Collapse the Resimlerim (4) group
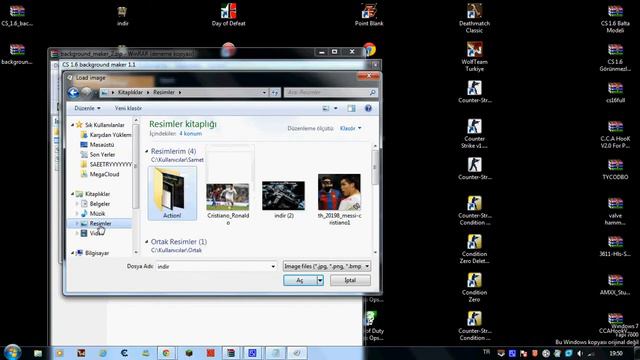The height and width of the screenshot is (360, 640). pyautogui.click(x=147, y=151)
